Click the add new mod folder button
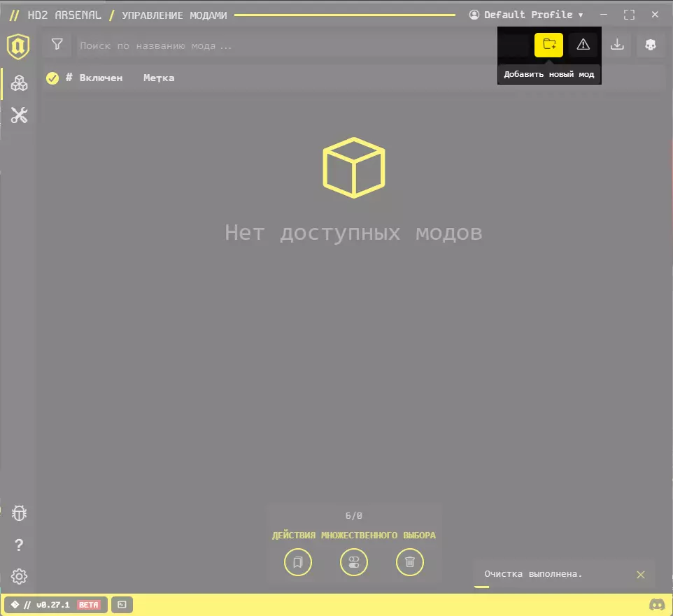Screen dimensions: 673x616 coord(548,45)
